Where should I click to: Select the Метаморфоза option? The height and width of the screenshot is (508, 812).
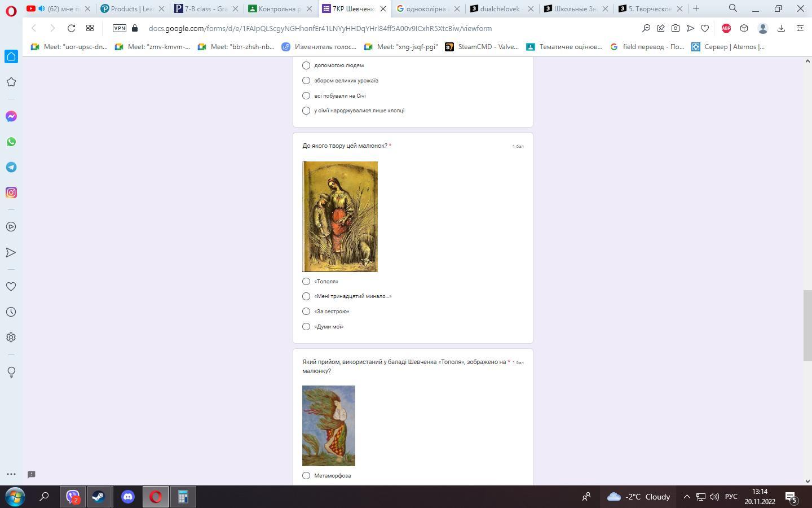pos(306,476)
